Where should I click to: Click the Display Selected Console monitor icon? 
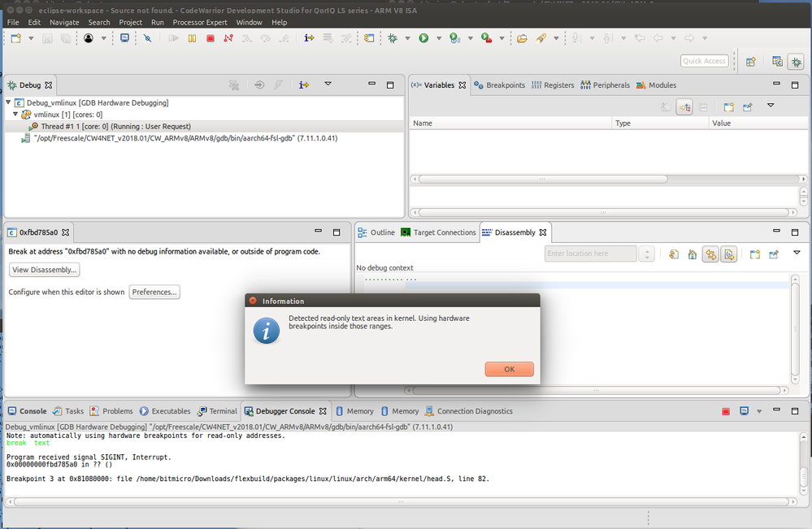pos(745,411)
